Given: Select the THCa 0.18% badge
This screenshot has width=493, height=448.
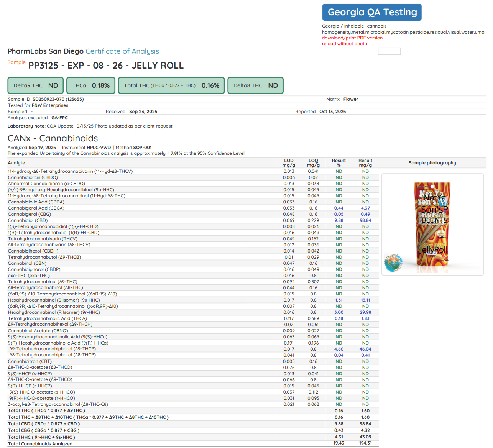Looking at the screenshot, I should [91, 85].
